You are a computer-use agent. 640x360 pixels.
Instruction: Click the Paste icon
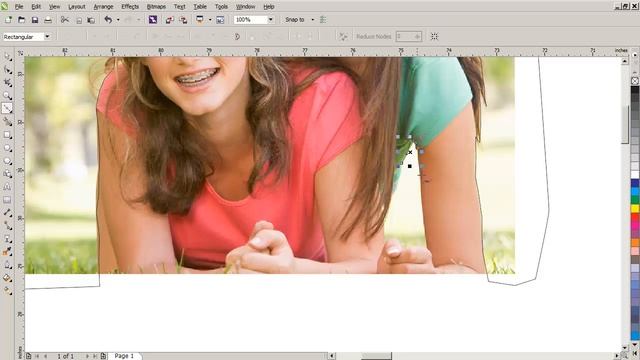click(91, 20)
